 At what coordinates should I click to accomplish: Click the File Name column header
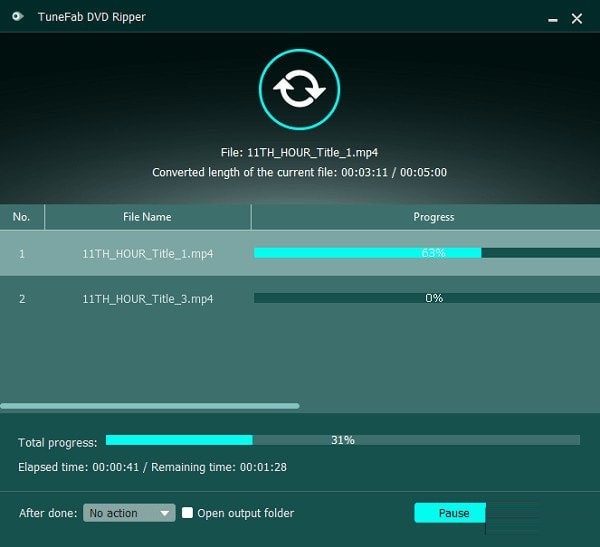[x=147, y=217]
